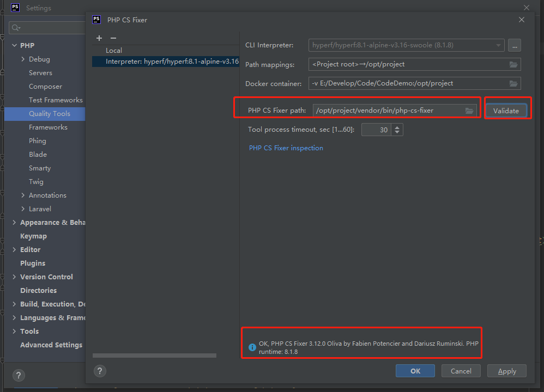This screenshot has height=392, width=544.
Task: Select Frameworks in settings tree
Action: click(x=48, y=127)
